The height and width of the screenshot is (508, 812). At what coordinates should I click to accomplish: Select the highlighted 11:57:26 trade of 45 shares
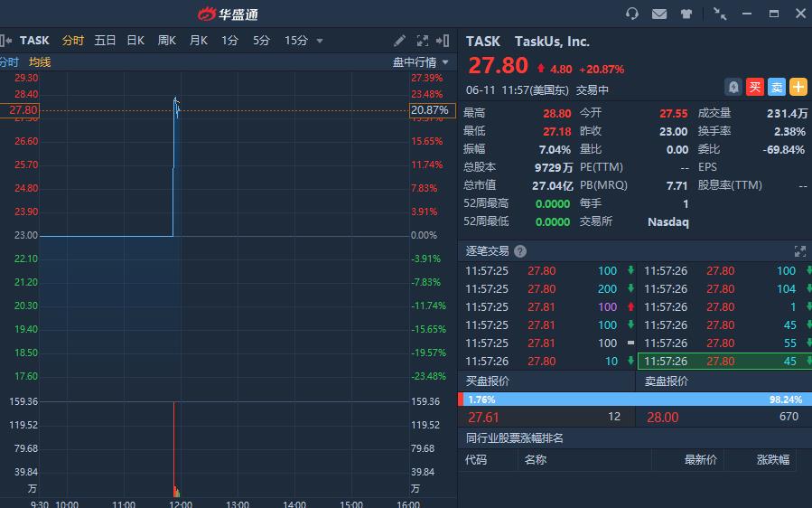[x=724, y=362]
